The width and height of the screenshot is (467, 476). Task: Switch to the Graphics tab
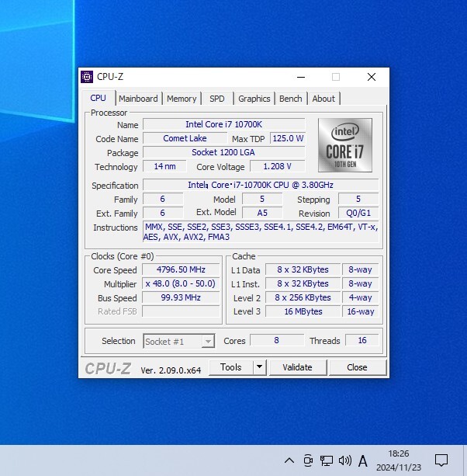click(x=254, y=99)
